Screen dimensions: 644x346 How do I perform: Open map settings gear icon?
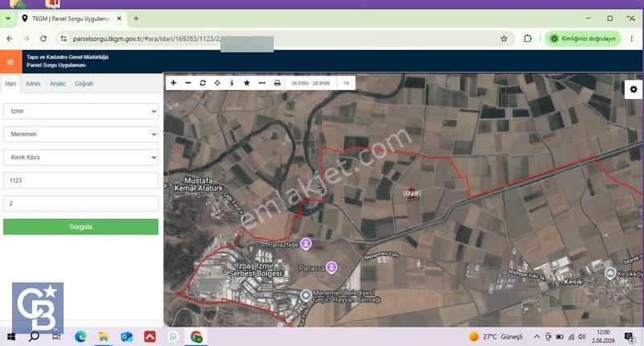634,89
